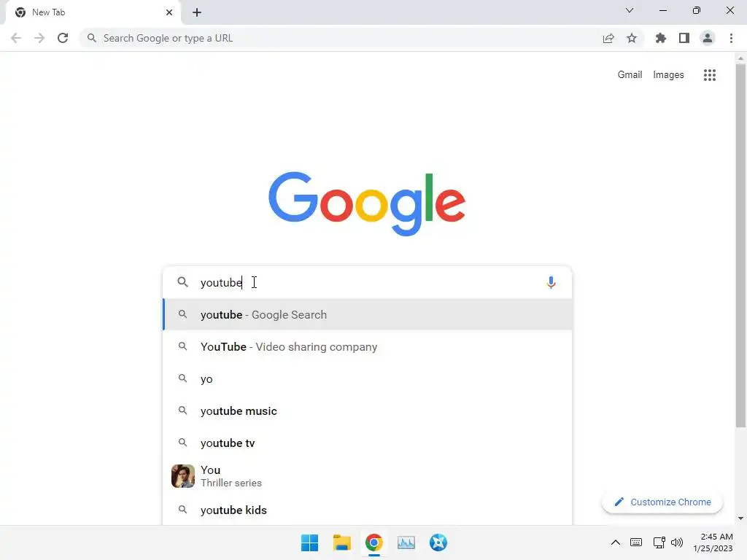Close the New Tab tab
Viewport: 747px width, 560px height.
tap(169, 12)
